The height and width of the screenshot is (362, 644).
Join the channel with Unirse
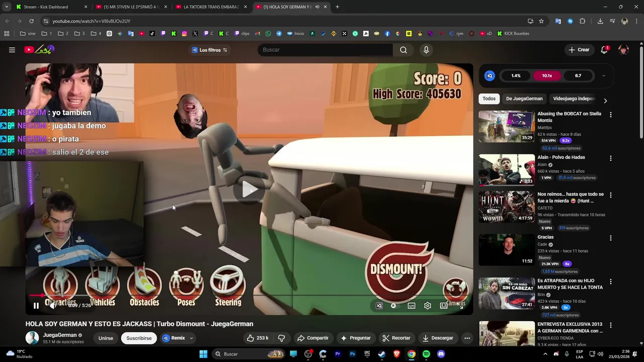pyautogui.click(x=106, y=338)
